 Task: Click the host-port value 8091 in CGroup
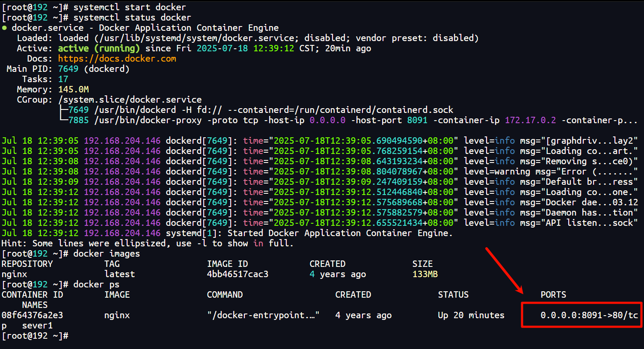tap(417, 120)
